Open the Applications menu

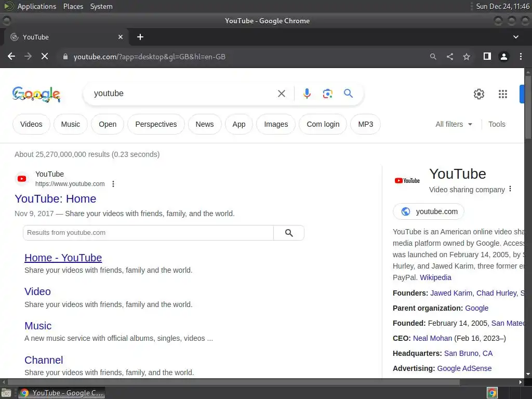tap(37, 6)
